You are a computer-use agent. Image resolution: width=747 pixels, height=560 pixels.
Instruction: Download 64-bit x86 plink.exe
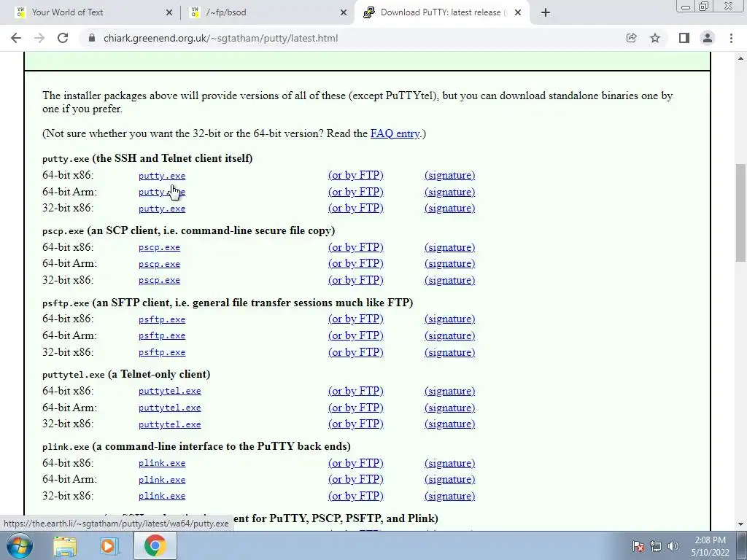coord(162,463)
